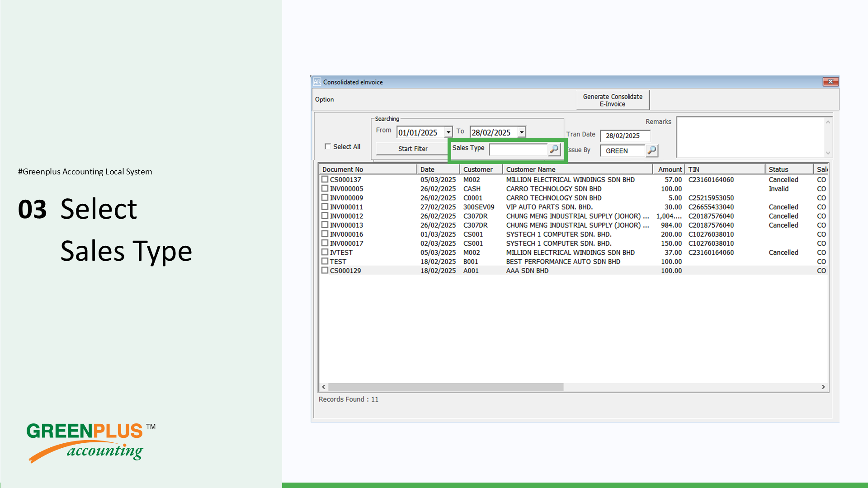Select customer name AAA SDN BHD

[527, 271]
